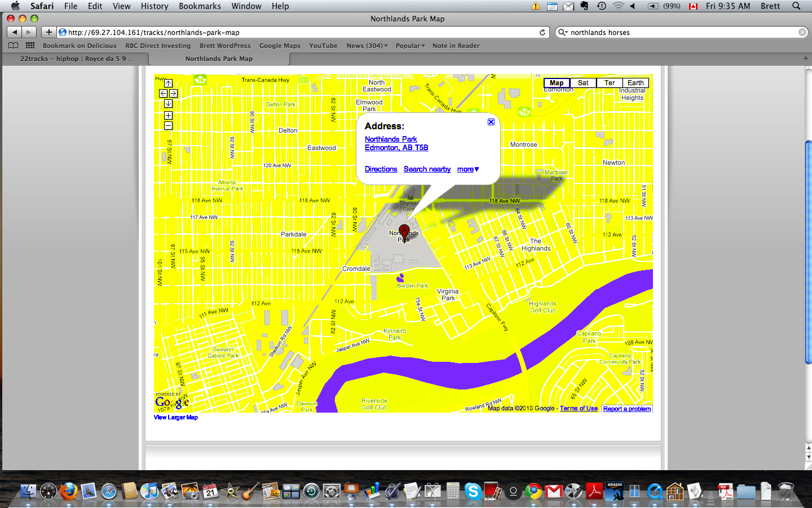Open Note in Reader bookmark
This screenshot has width=812, height=508.
(456, 46)
